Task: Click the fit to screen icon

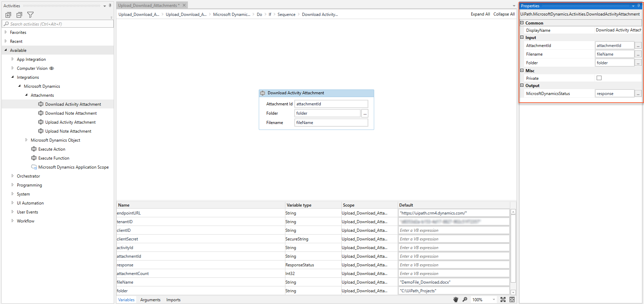Action: tap(503, 300)
